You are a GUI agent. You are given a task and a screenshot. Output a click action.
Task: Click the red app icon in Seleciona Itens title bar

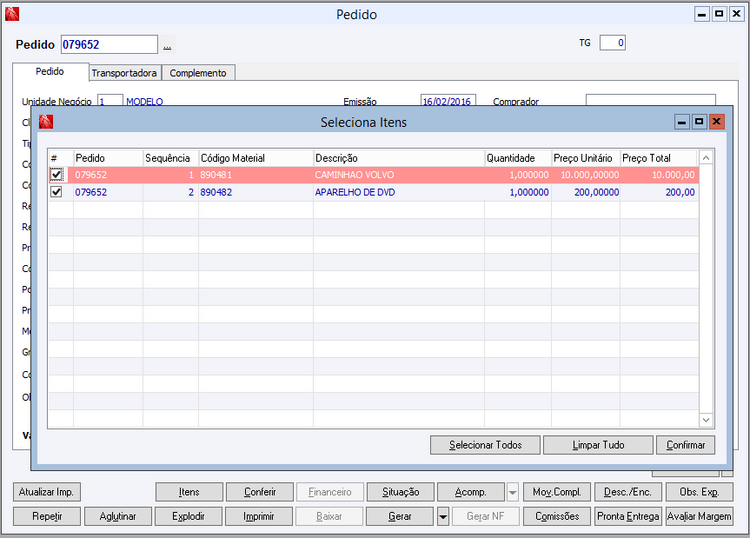click(46, 122)
